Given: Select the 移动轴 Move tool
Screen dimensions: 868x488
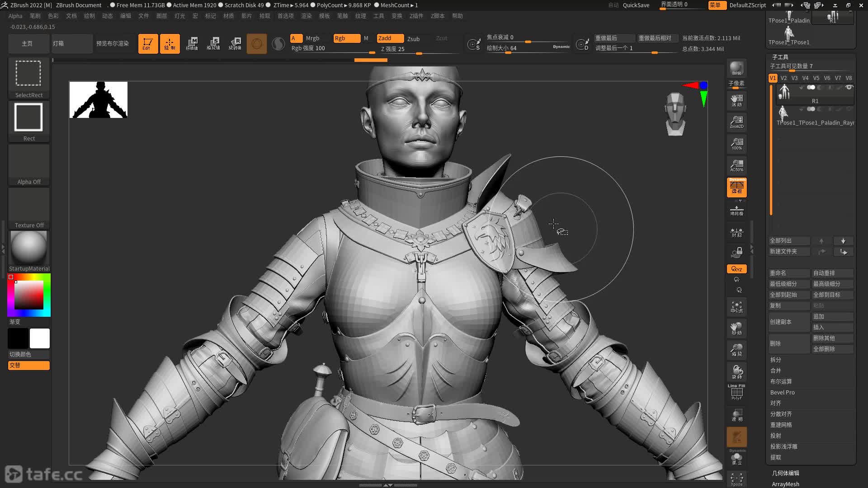Looking at the screenshot, I should 192,44.
